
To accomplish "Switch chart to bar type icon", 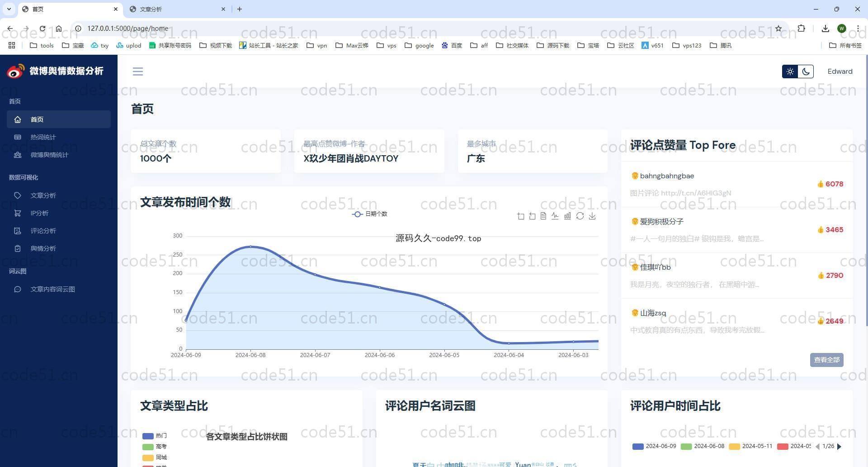I will (x=567, y=216).
